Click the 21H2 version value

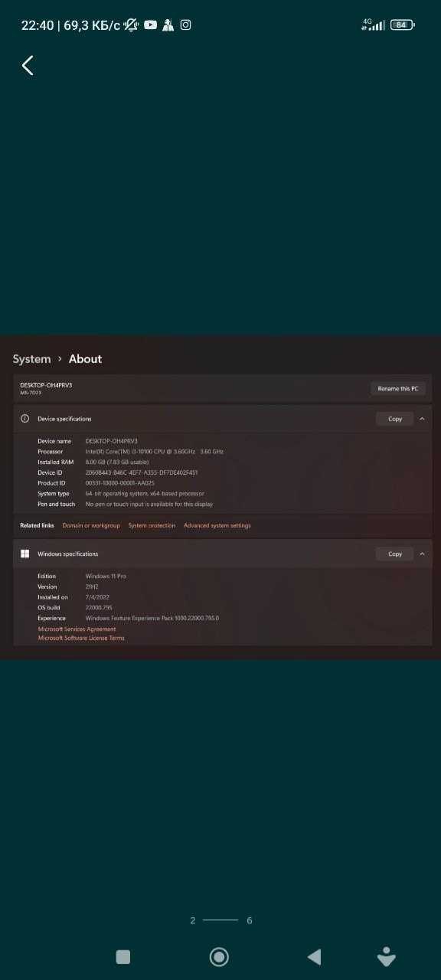[93, 586]
